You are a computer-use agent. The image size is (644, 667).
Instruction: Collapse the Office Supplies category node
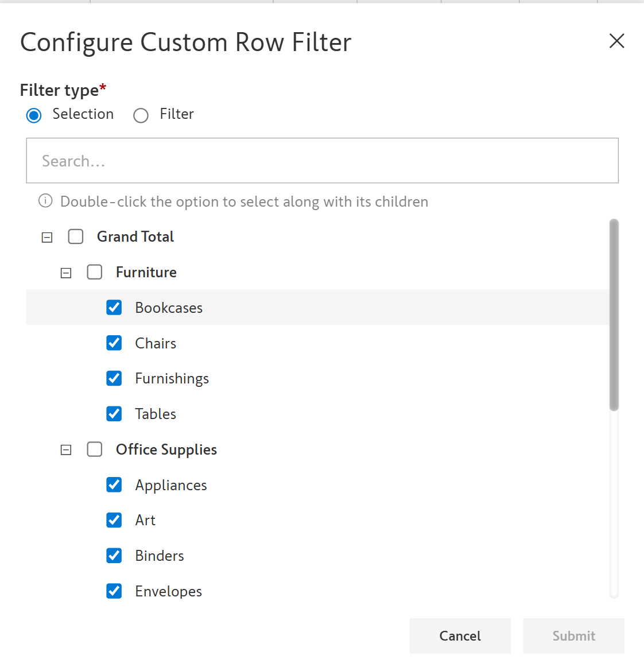point(66,450)
